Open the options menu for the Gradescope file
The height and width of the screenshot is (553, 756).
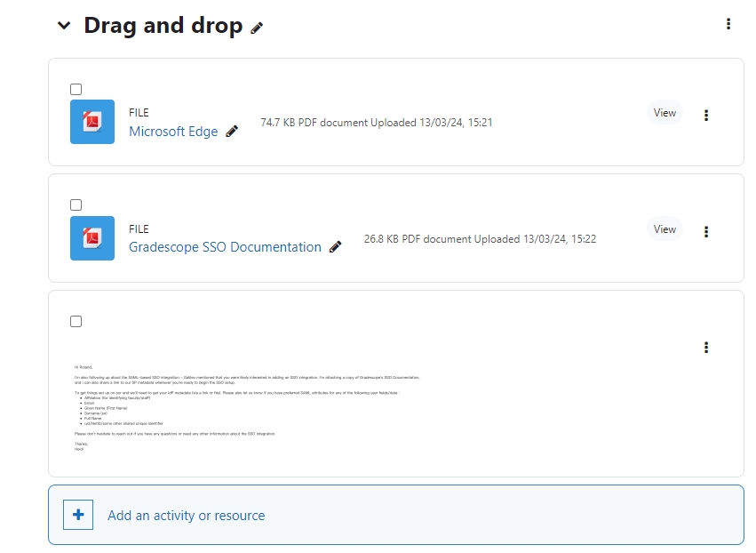click(x=706, y=231)
